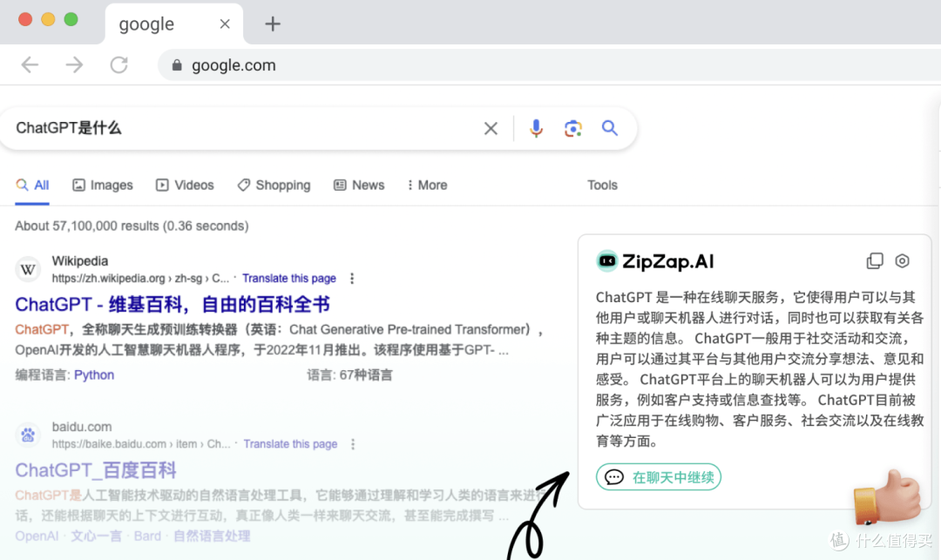Click the 在聊天中继续 button
Screen dimensions: 941x560
[x=659, y=476]
